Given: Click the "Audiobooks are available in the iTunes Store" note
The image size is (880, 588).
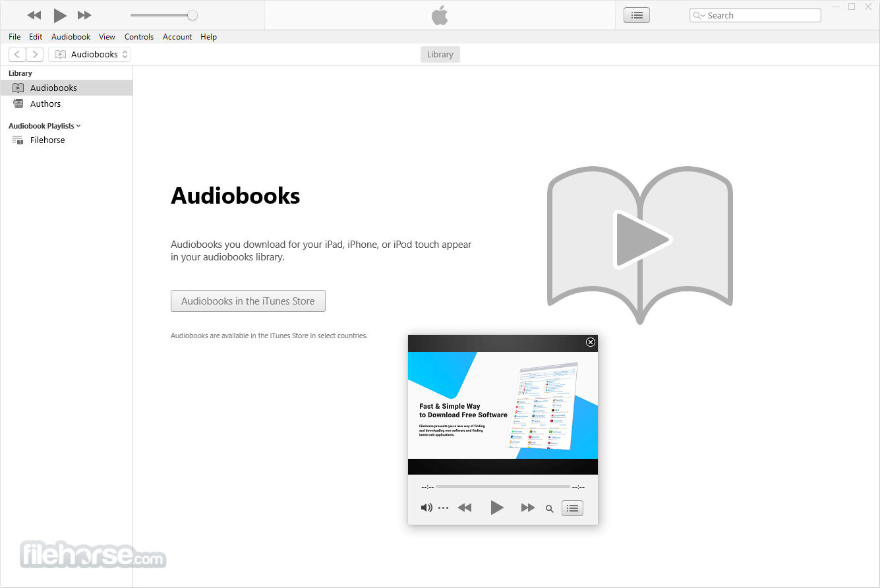Looking at the screenshot, I should point(269,336).
